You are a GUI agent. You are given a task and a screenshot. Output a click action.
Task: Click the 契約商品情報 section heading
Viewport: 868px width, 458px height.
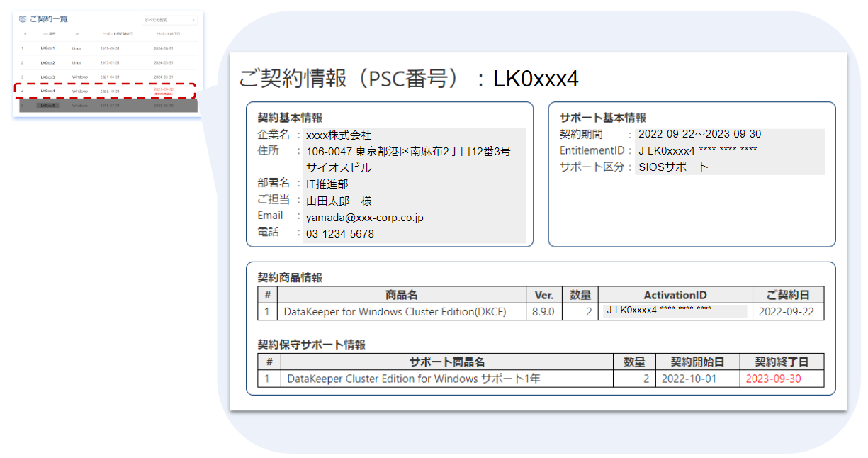pyautogui.click(x=290, y=278)
